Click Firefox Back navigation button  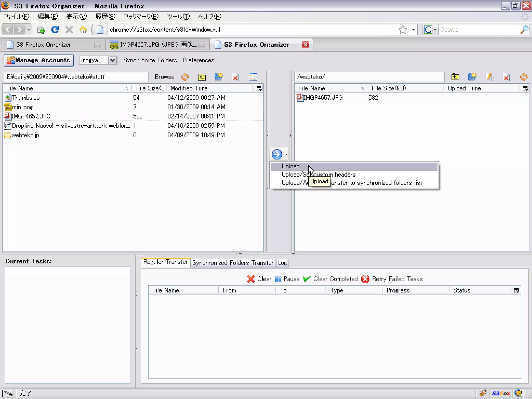tap(8, 30)
